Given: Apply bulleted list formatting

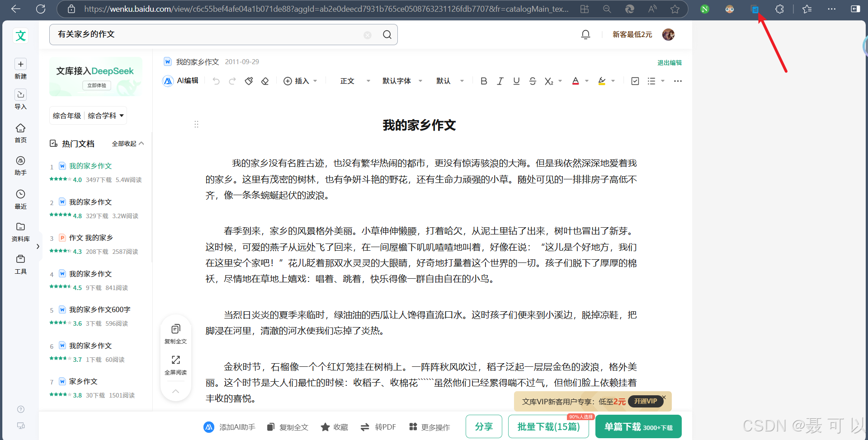Looking at the screenshot, I should [651, 81].
